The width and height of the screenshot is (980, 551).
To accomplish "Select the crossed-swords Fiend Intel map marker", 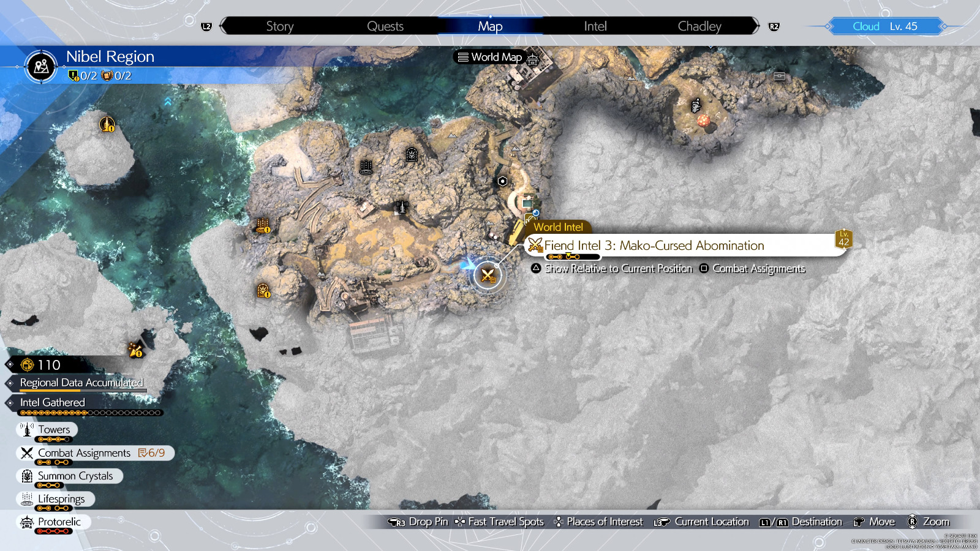I will point(488,275).
